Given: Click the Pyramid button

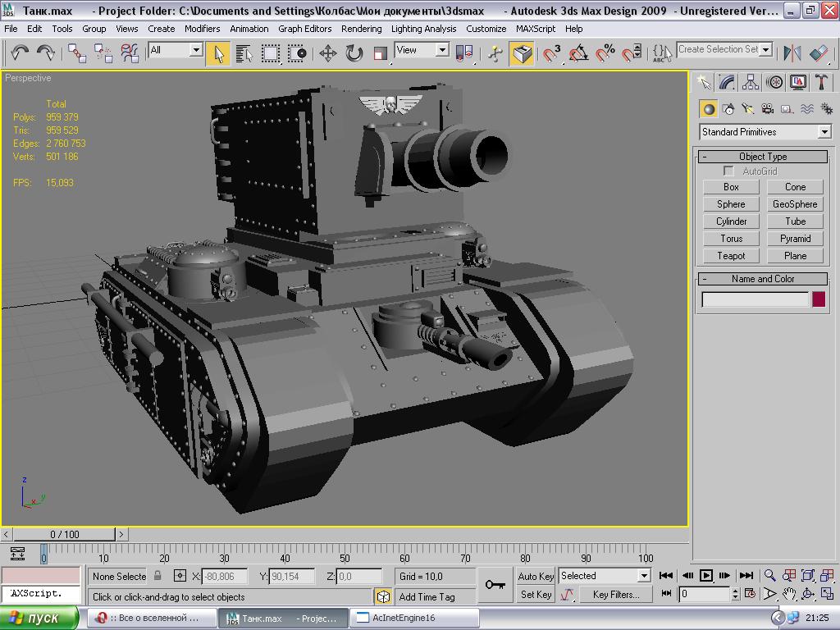Looking at the screenshot, I should tap(795, 239).
